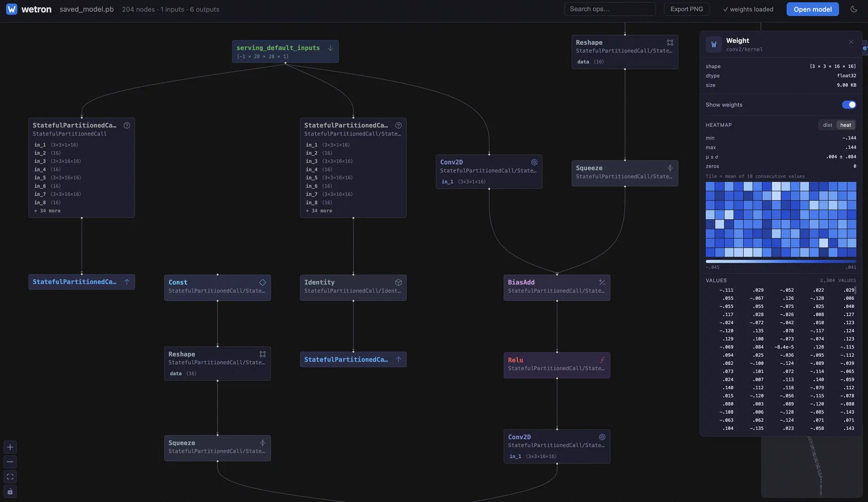Switch heatmap view to dist
This screenshot has height=502, width=868.
(827, 125)
